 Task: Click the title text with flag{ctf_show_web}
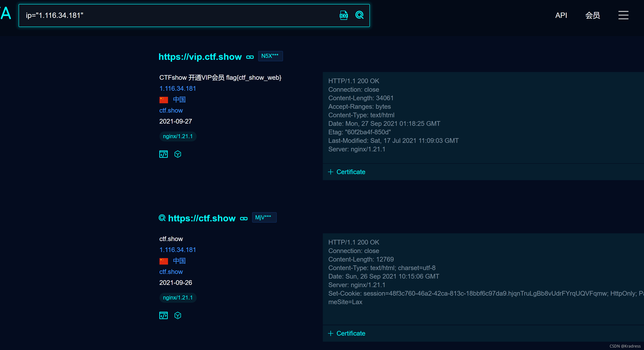click(220, 78)
